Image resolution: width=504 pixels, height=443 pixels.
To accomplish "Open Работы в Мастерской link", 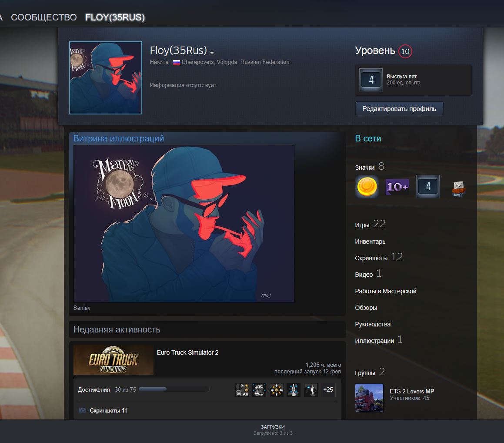I will tap(386, 291).
